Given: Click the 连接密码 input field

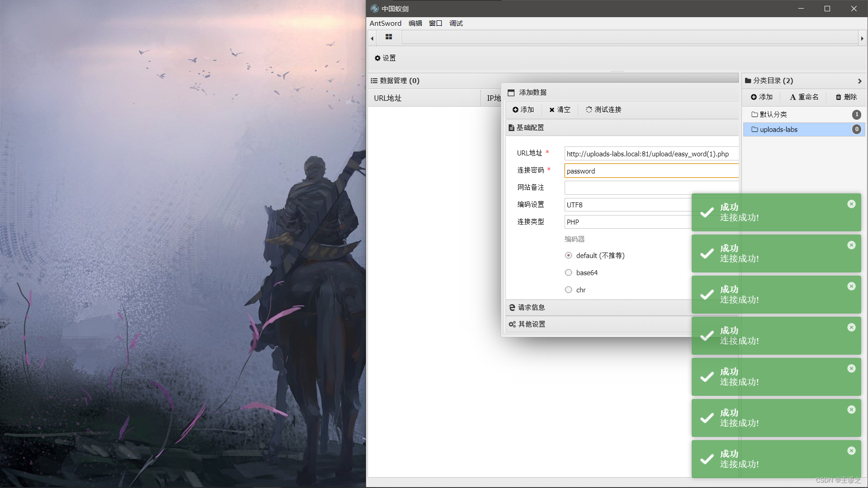Looking at the screenshot, I should click(x=651, y=171).
